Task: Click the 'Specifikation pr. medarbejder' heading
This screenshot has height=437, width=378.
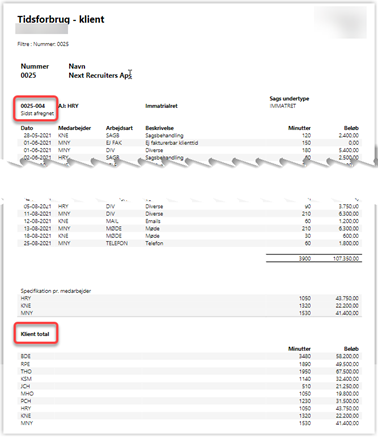Action: 56,291
